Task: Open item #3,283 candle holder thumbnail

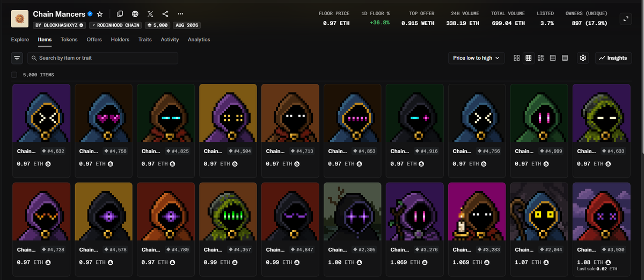Action: (477, 211)
